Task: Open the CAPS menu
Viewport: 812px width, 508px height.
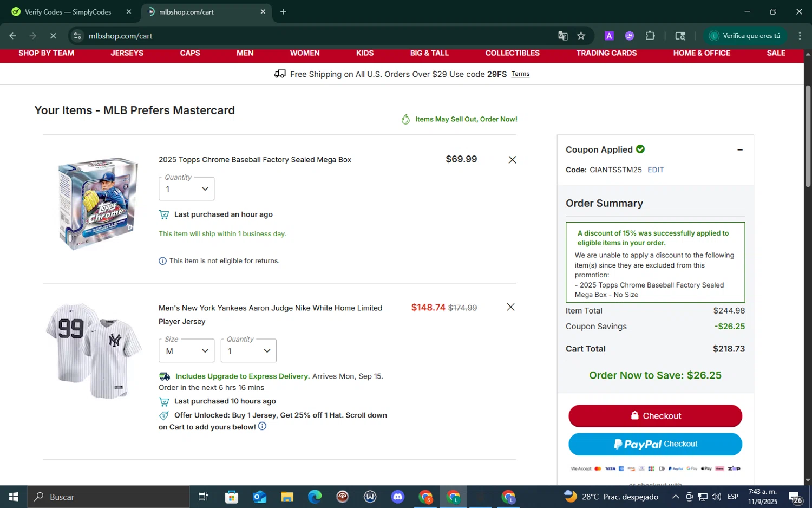Action: [x=190, y=53]
